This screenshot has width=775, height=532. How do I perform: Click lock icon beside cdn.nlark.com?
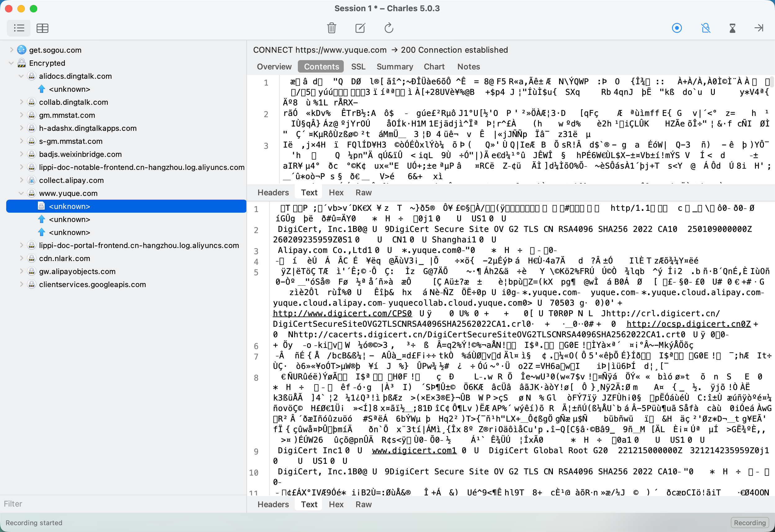(32, 258)
